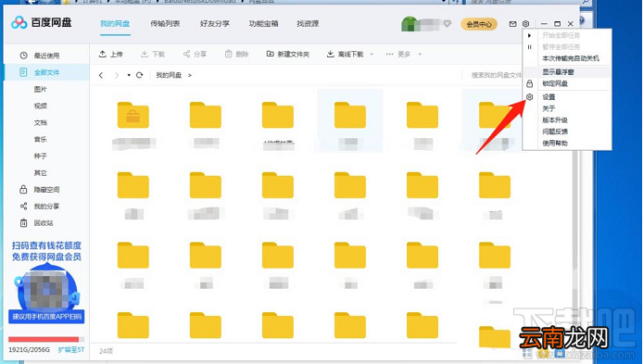
Task: Filter by 图片 category
Action: 40,89
